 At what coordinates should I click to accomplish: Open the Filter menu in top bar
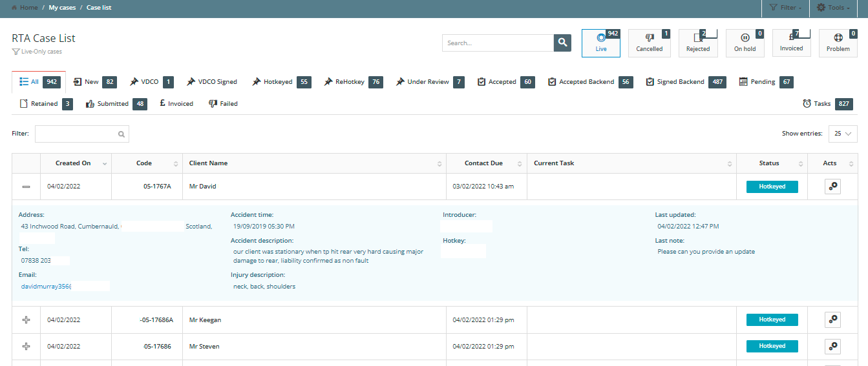pos(785,8)
